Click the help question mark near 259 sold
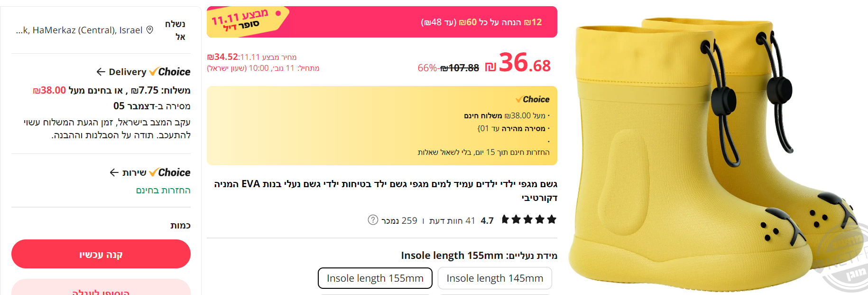Image resolution: width=868 pixels, height=295 pixels. click(x=373, y=220)
